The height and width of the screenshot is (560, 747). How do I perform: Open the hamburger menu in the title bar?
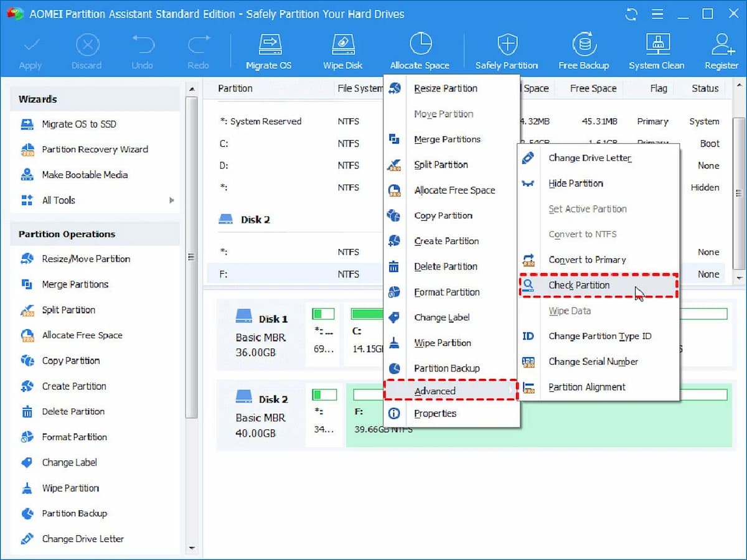point(658,14)
